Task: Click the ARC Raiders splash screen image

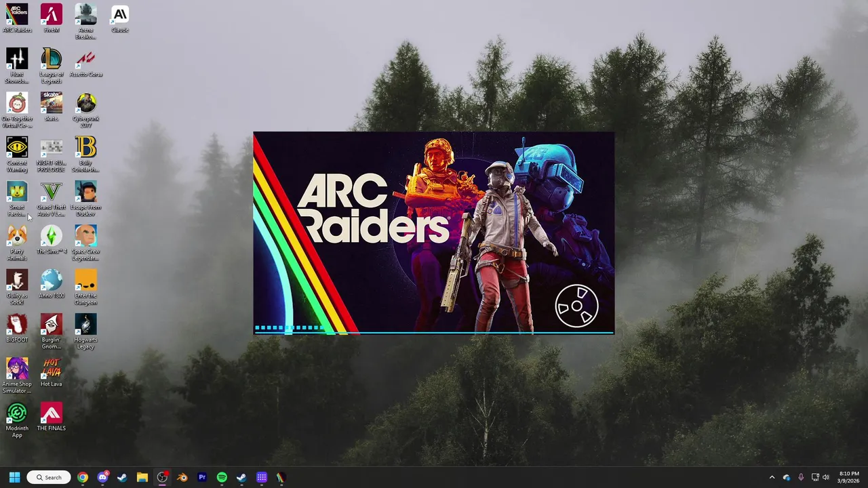Action: [434, 233]
